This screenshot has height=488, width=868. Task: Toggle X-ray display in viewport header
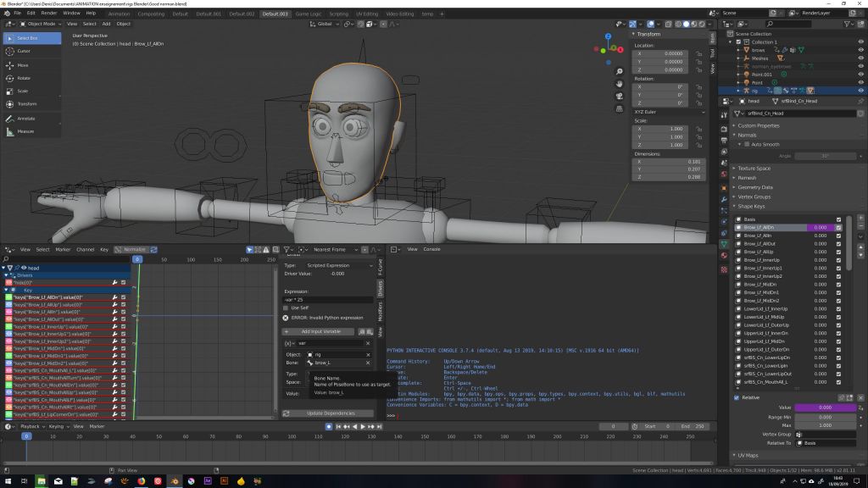click(668, 25)
